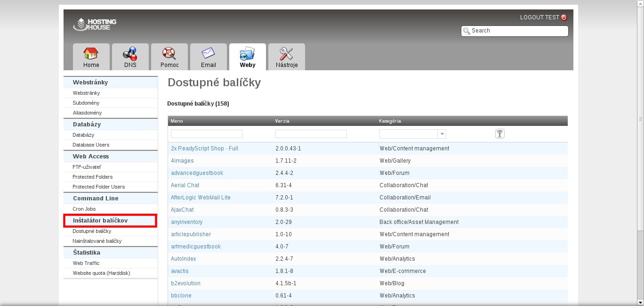
Task: Click the Email envelope icon
Action: [208, 53]
